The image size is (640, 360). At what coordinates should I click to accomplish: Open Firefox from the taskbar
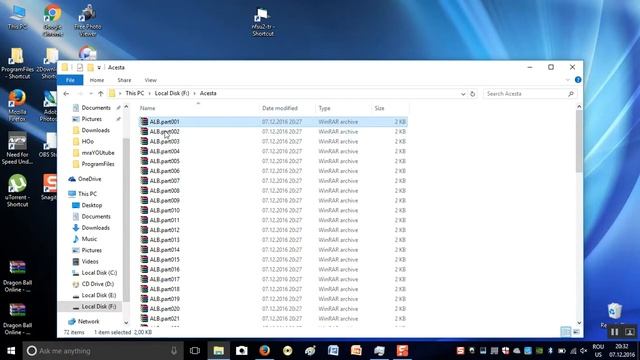coord(264,351)
